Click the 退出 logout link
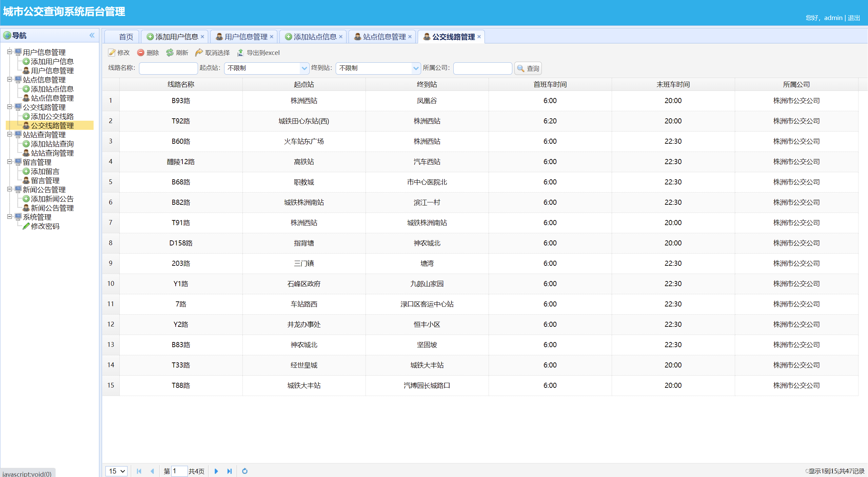 [854, 18]
